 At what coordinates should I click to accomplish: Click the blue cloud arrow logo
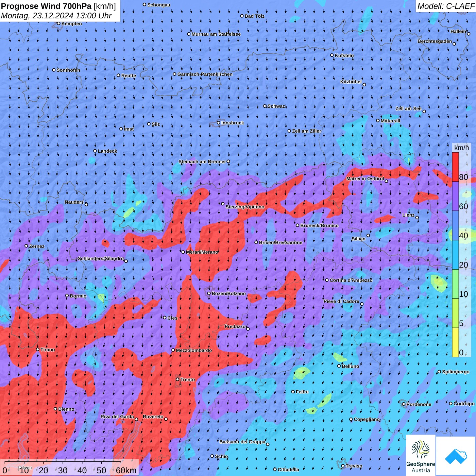tap(456, 456)
